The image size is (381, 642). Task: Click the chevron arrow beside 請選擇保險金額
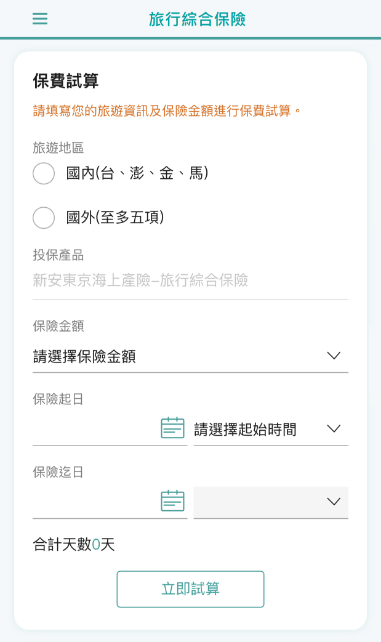334,356
